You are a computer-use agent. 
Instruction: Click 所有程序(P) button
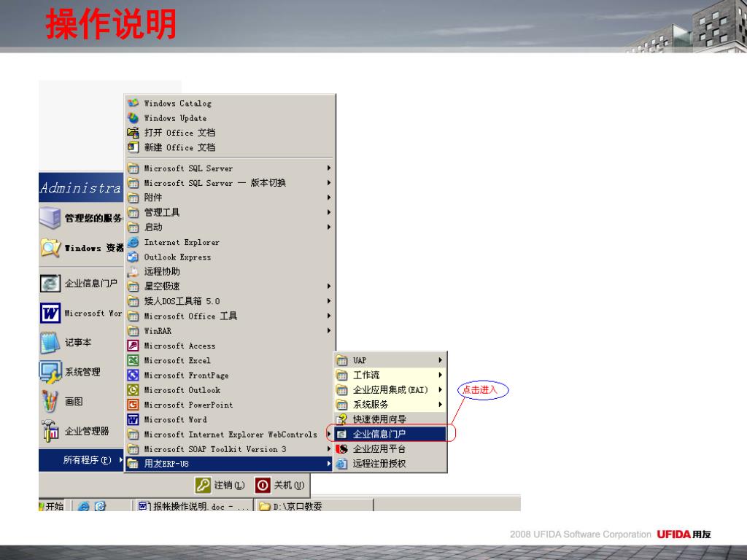click(x=81, y=460)
